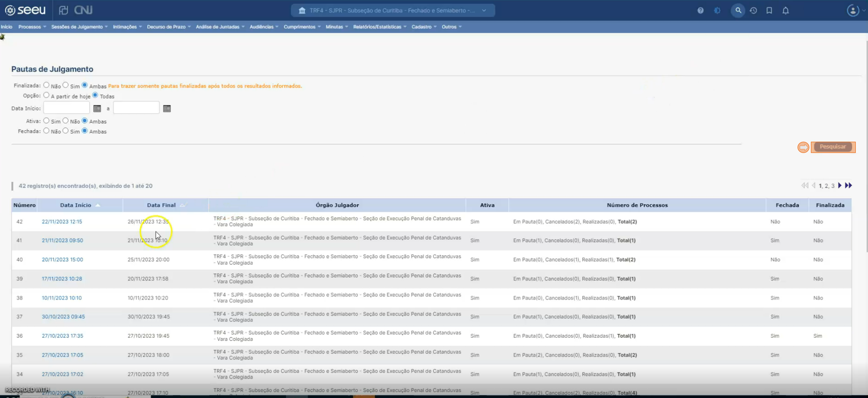Viewport: 868px width, 398px height.
Task: Expand the Cumprimentos menu
Action: tap(302, 27)
